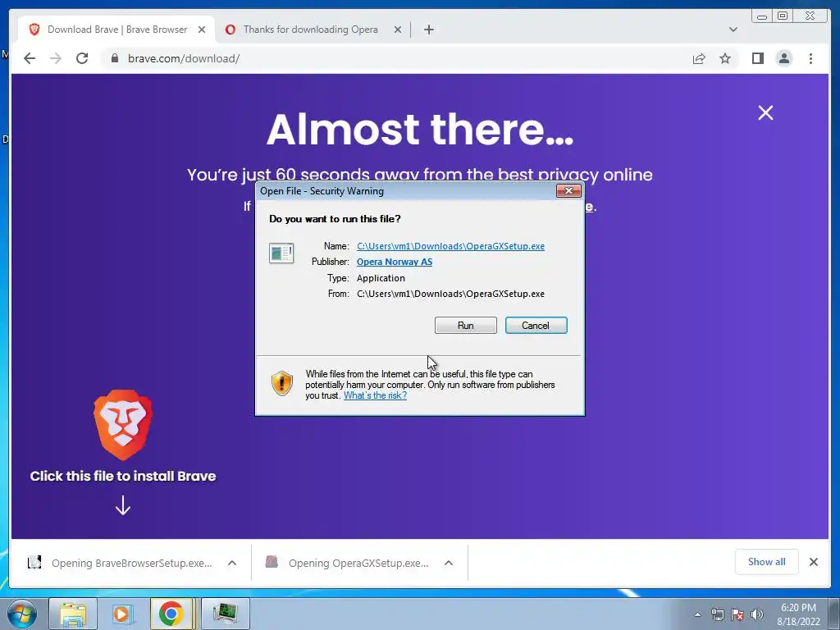
Task: Close the Security Warning dialog with the red X
Action: [x=568, y=190]
